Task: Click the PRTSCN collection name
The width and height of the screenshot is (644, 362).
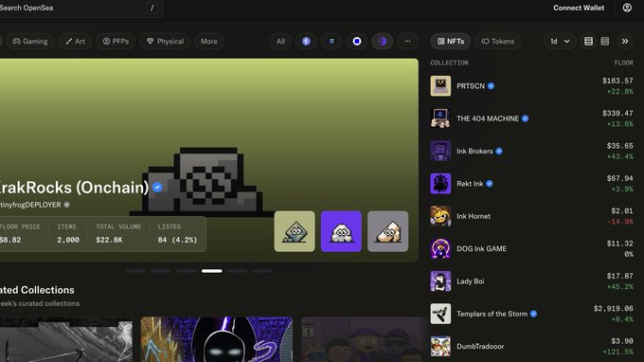Action: click(471, 86)
